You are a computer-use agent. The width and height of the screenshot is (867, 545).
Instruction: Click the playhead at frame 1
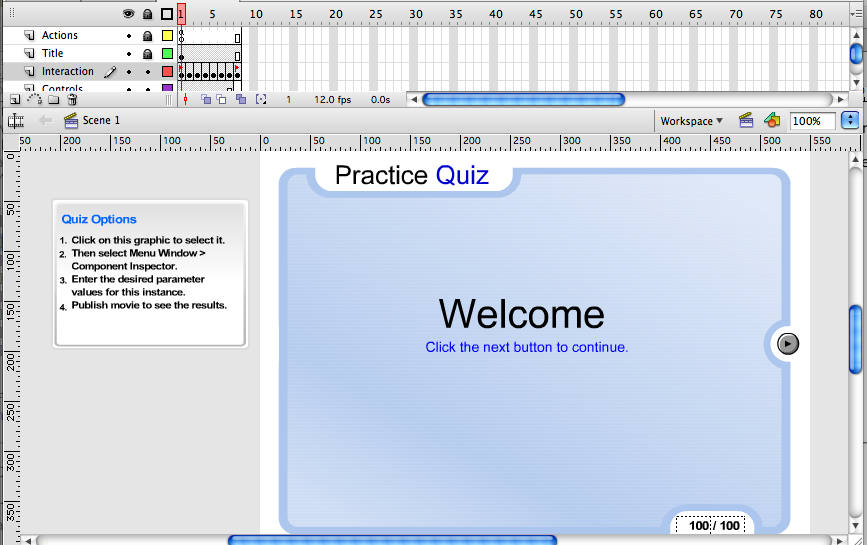pos(181,14)
